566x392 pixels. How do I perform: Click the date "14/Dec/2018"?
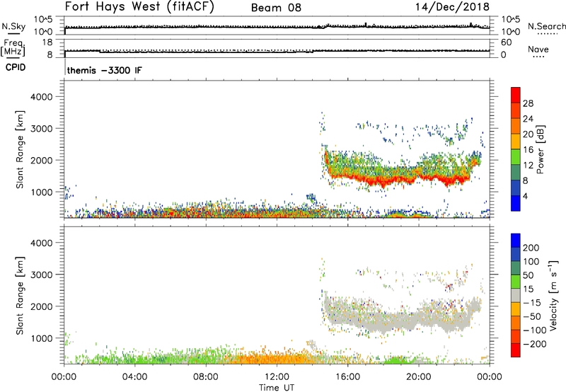[x=452, y=6]
